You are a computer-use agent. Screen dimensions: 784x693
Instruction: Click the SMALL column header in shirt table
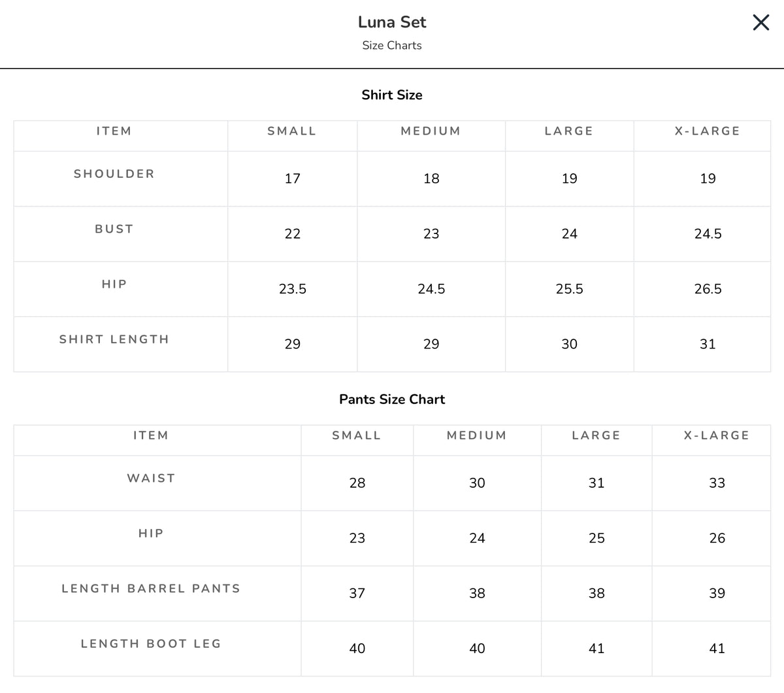[x=292, y=131]
